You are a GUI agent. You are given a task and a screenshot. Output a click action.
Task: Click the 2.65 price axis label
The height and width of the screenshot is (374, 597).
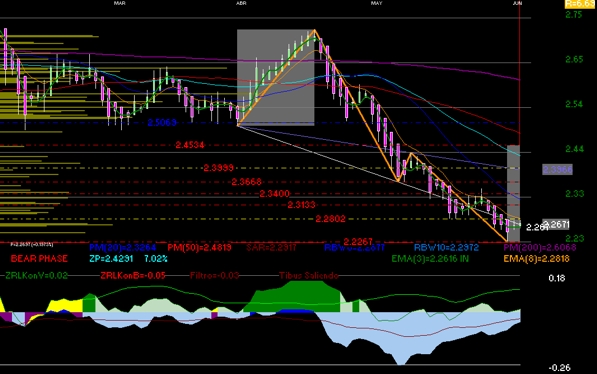coord(574,59)
